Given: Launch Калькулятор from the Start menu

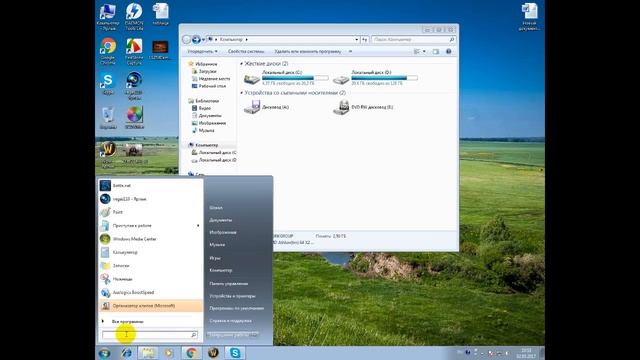Looking at the screenshot, I should pyautogui.click(x=151, y=252).
